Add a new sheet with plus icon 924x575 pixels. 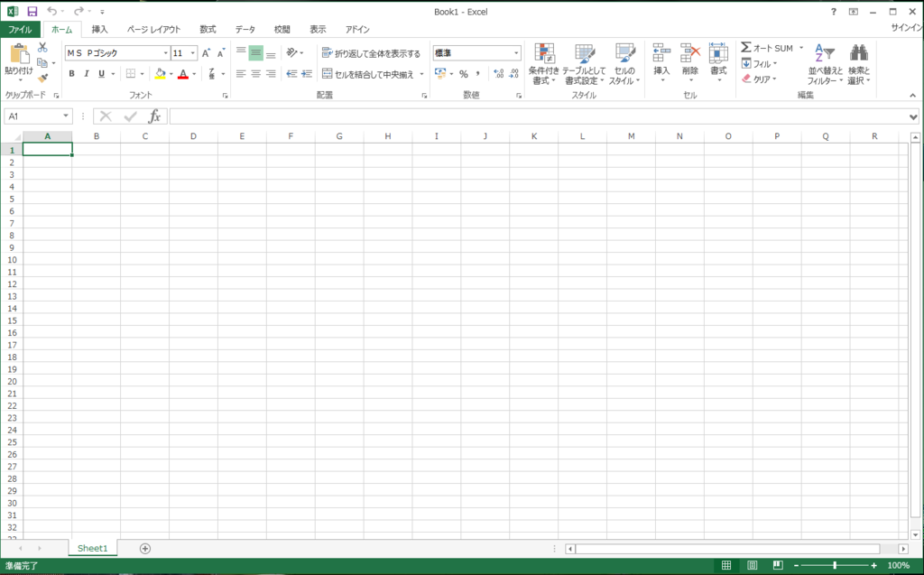[145, 548]
